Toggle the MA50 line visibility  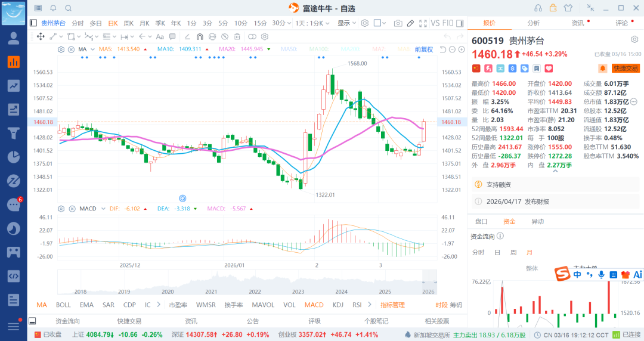[x=289, y=49]
